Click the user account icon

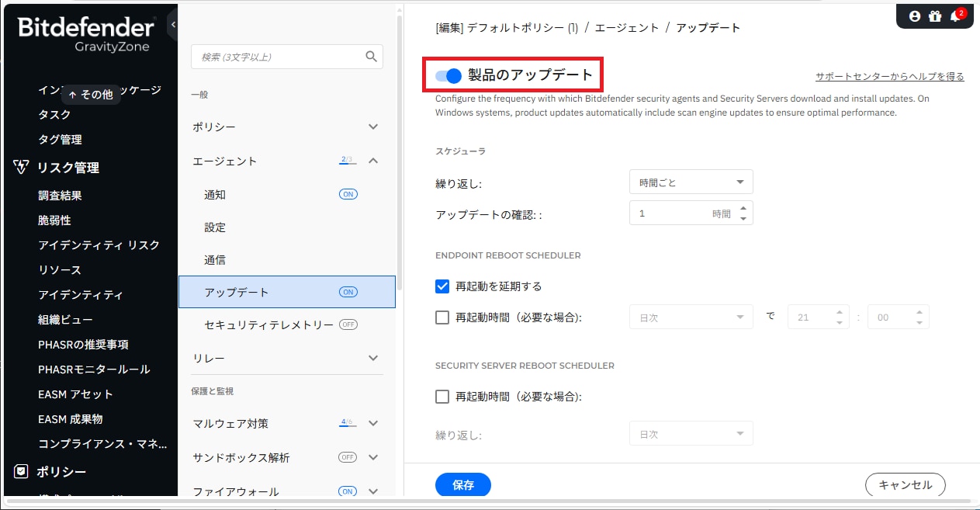click(x=914, y=16)
